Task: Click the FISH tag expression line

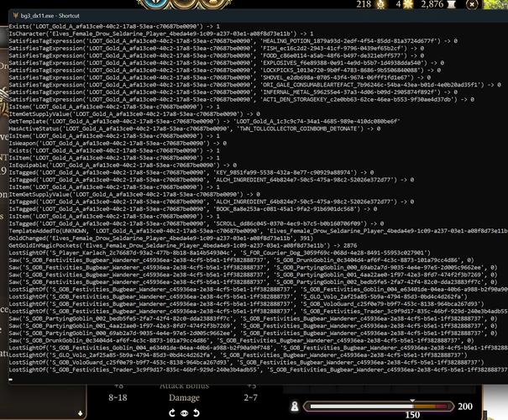Action: [216, 48]
